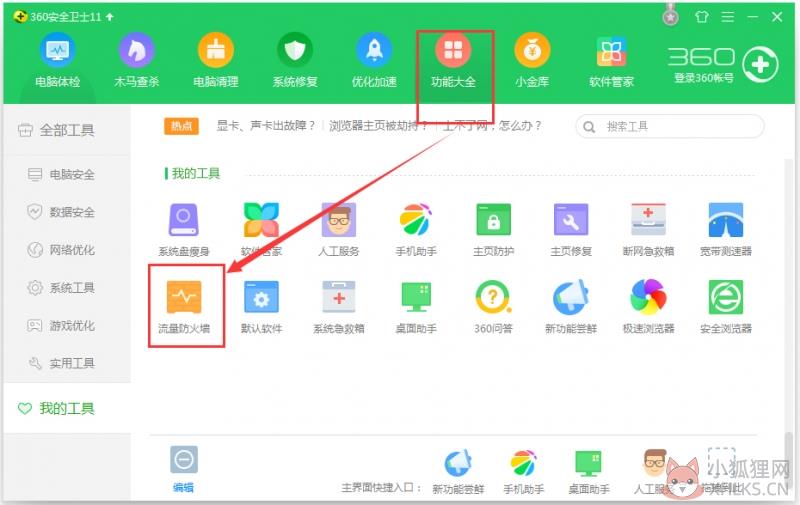Click the medal badge icon in title bar
800x505 pixels.
point(670,15)
